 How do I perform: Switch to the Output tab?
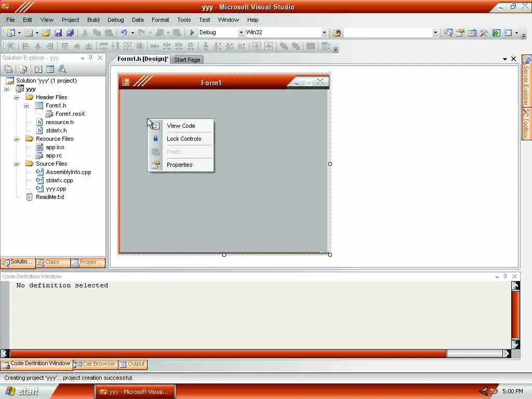[x=132, y=364]
